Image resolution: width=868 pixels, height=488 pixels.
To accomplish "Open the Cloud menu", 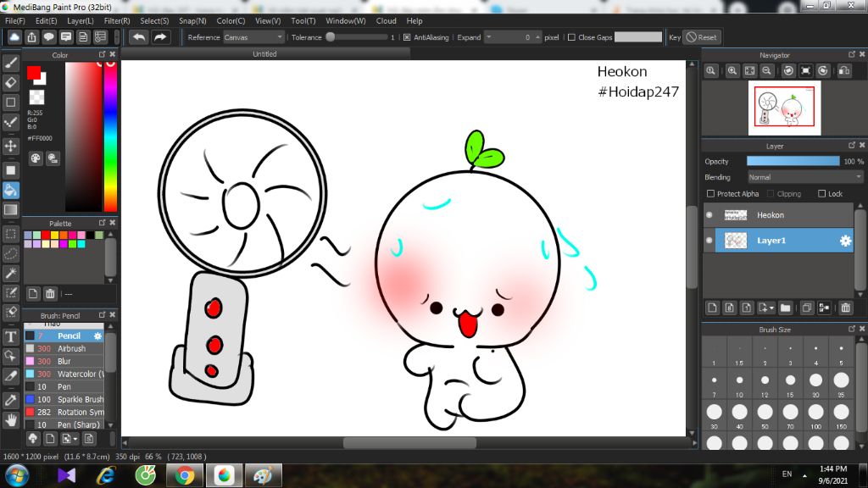I will (386, 20).
